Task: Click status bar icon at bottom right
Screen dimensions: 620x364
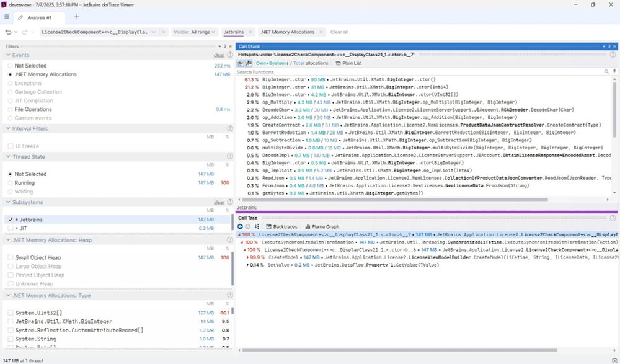Action: point(614,360)
